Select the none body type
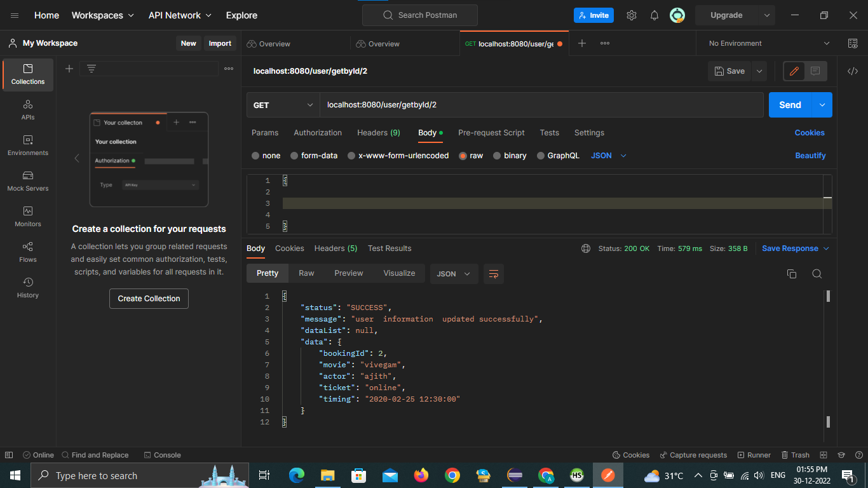 click(266, 156)
